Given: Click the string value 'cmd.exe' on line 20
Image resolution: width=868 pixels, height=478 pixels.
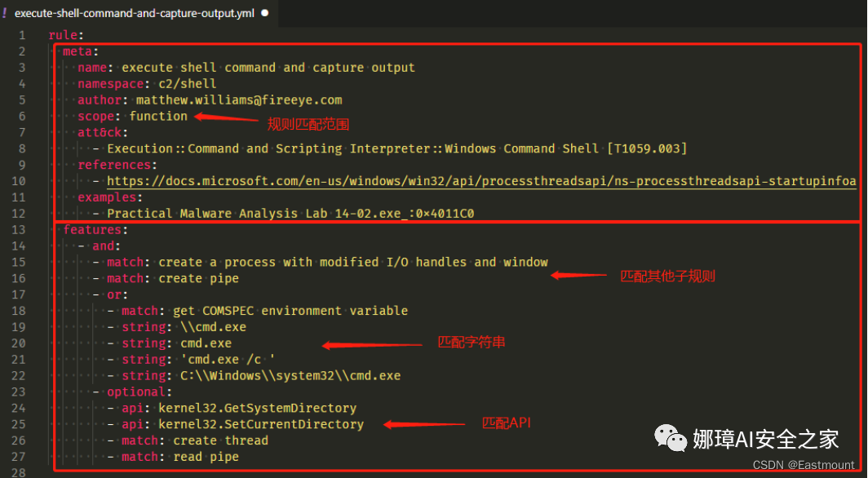Looking at the screenshot, I should 206,343.
